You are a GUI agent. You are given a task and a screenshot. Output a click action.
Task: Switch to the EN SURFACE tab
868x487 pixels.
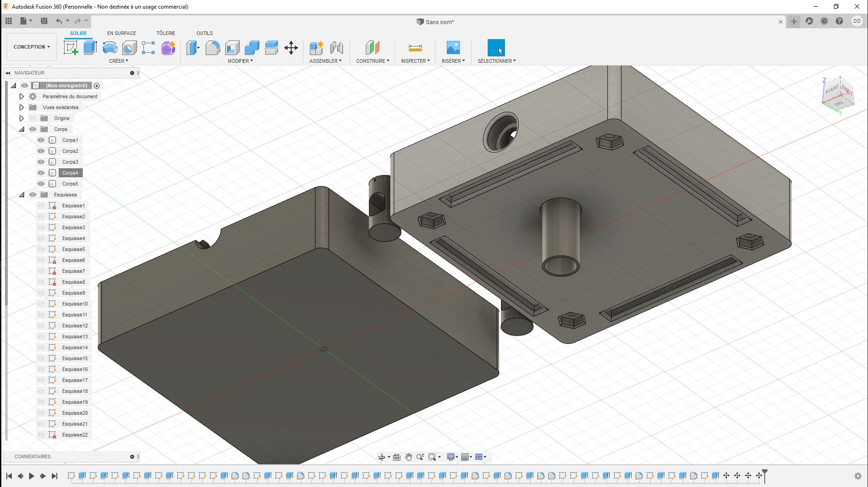(121, 33)
